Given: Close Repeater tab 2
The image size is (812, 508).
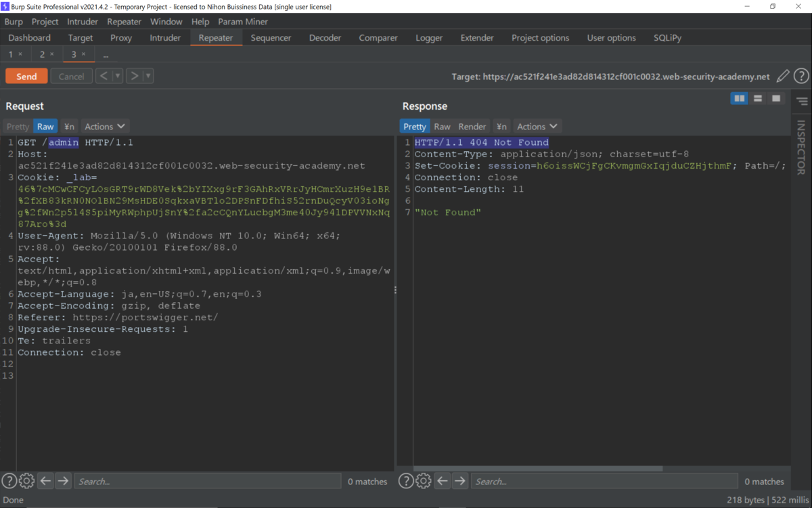Looking at the screenshot, I should tap(52, 54).
